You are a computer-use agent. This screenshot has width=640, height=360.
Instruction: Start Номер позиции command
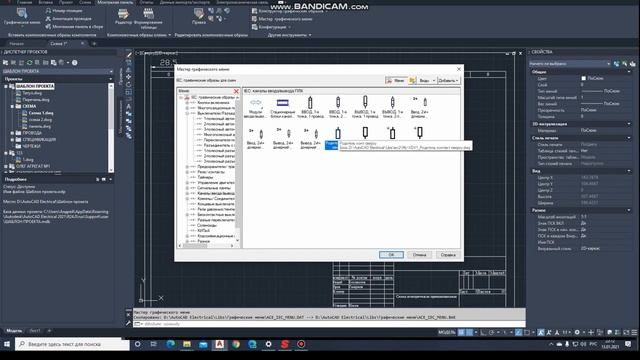[64, 11]
